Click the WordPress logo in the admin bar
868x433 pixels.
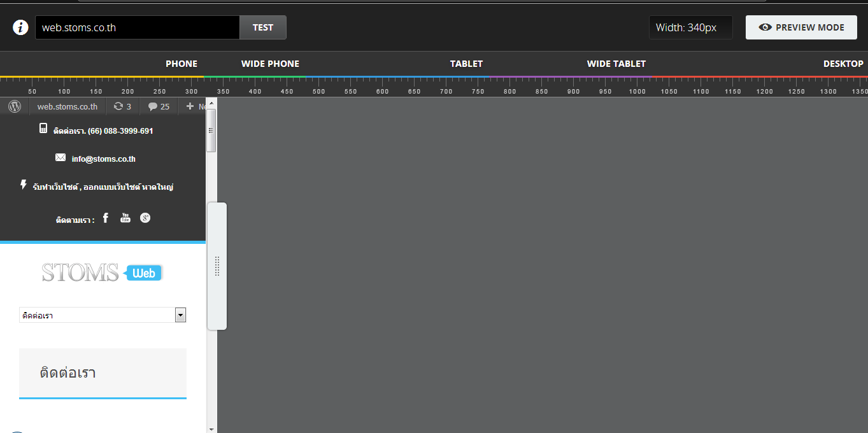click(x=14, y=106)
